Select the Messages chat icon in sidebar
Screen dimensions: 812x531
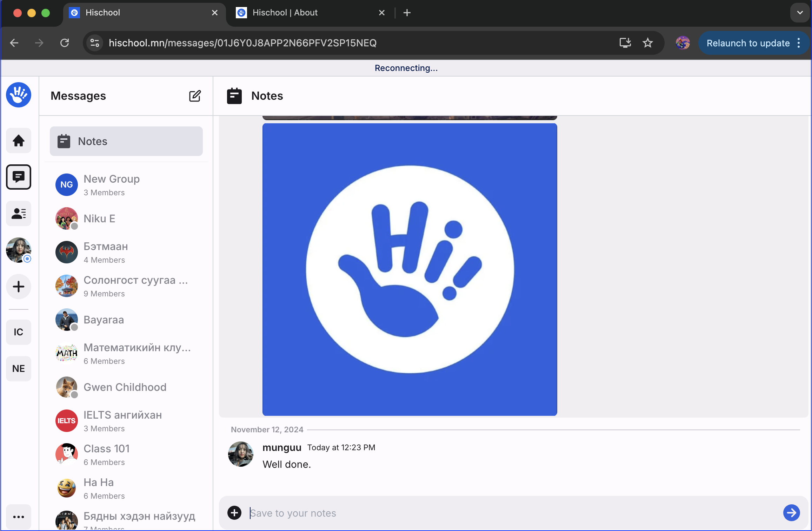tap(19, 177)
